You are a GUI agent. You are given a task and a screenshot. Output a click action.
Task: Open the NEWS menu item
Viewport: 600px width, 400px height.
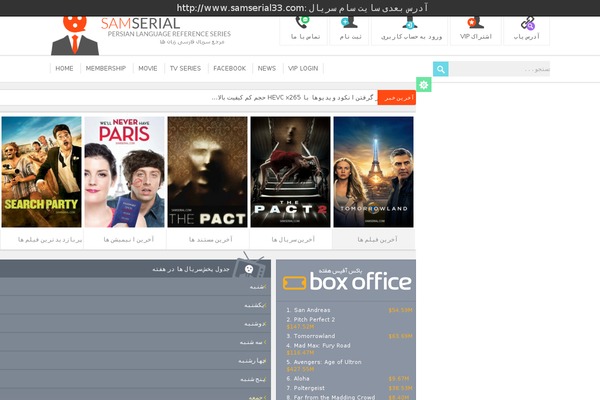[x=267, y=69]
